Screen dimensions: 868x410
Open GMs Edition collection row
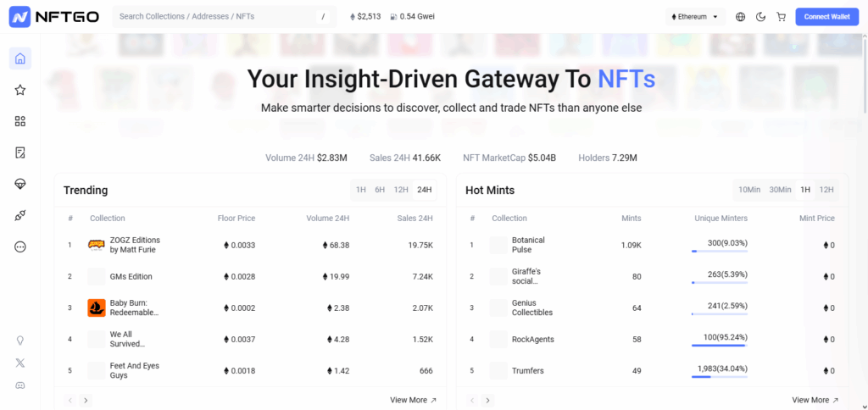[250, 277]
